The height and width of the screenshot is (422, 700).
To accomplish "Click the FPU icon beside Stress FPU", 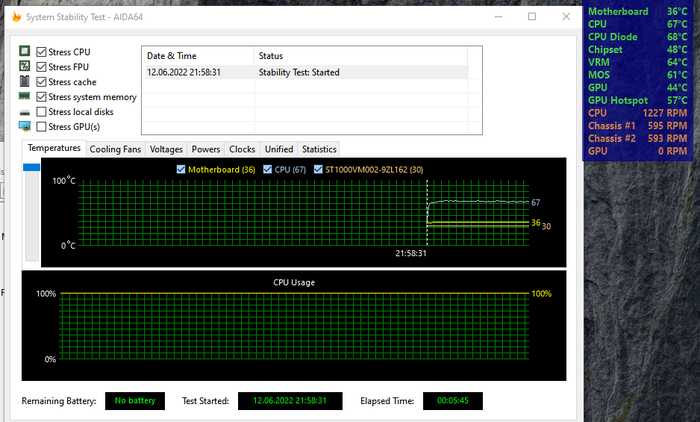I will (25, 66).
